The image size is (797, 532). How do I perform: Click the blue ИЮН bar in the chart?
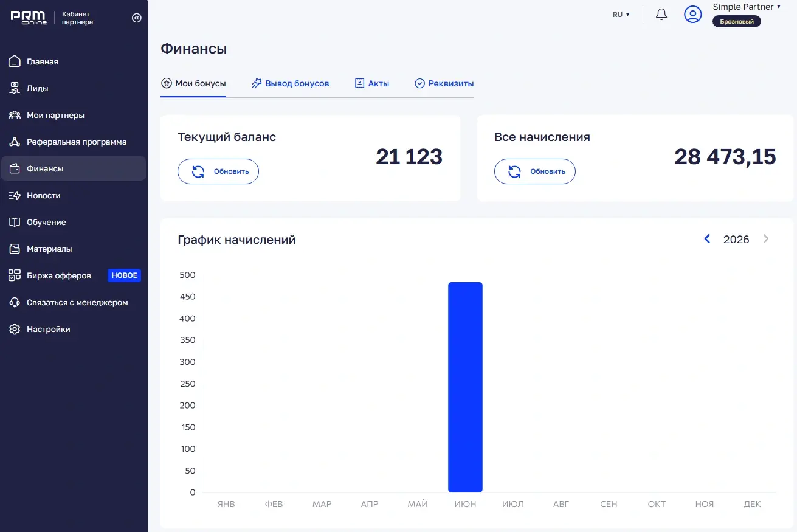pos(465,387)
